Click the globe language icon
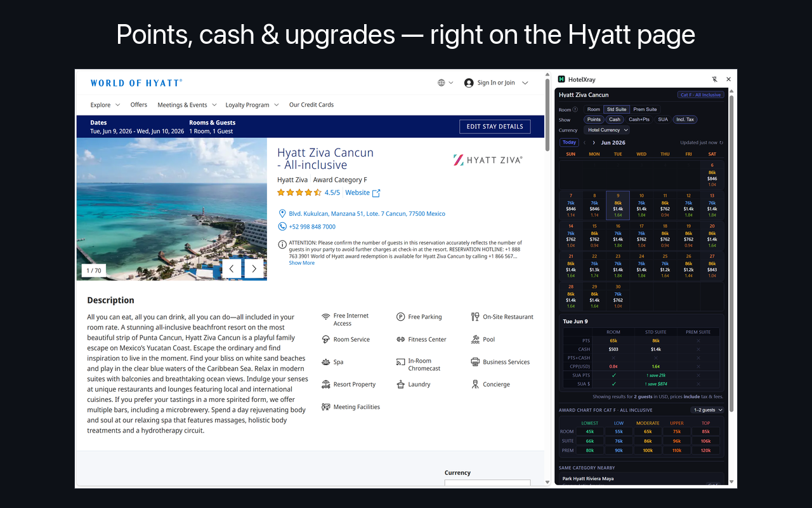The image size is (812, 508). pyautogui.click(x=442, y=83)
